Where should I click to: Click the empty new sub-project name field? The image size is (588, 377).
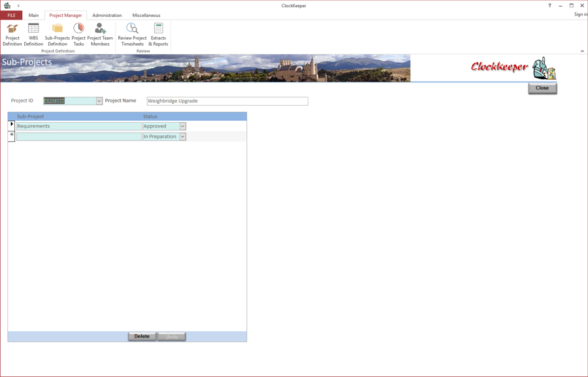click(x=79, y=137)
